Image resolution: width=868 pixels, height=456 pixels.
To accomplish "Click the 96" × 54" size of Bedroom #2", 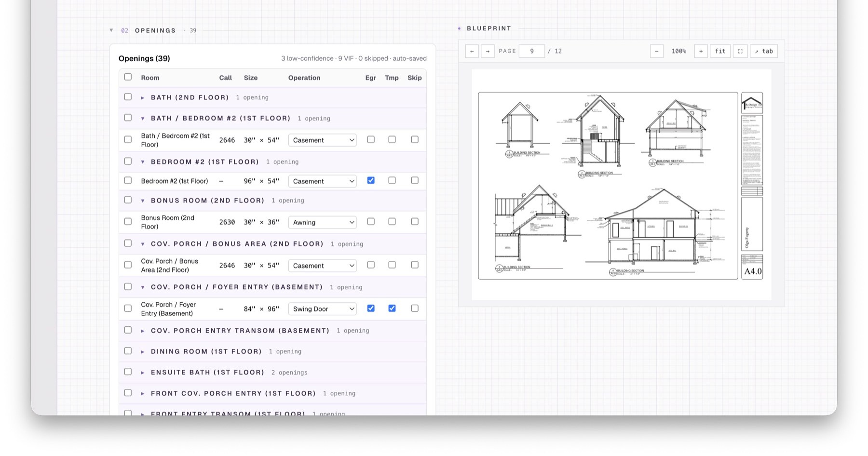I will coord(261,181).
